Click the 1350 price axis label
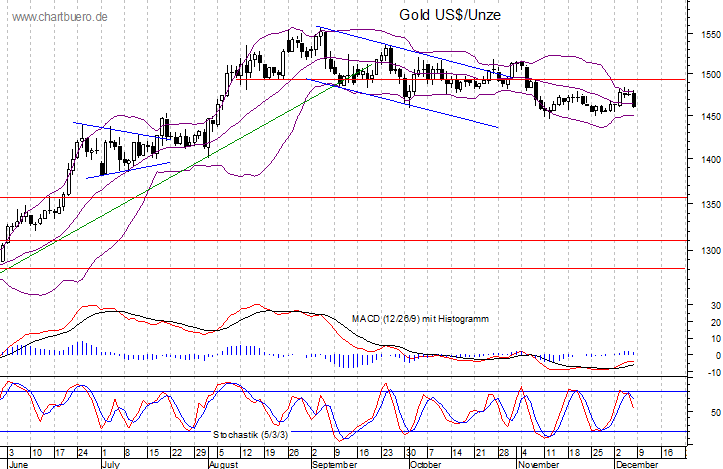The width and height of the screenshot is (723, 469). [x=711, y=204]
